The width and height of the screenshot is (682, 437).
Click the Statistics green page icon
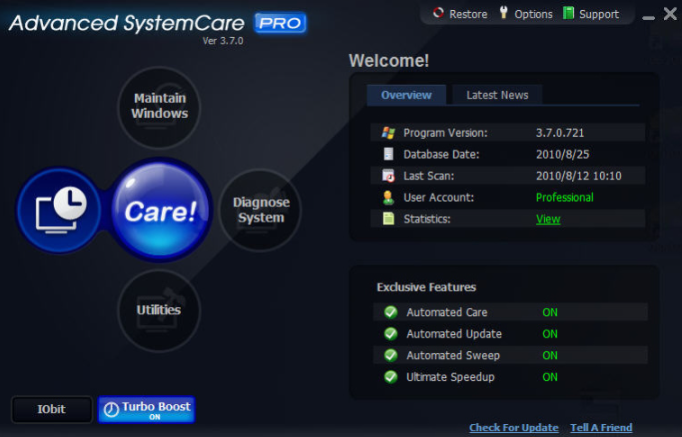coord(388,218)
